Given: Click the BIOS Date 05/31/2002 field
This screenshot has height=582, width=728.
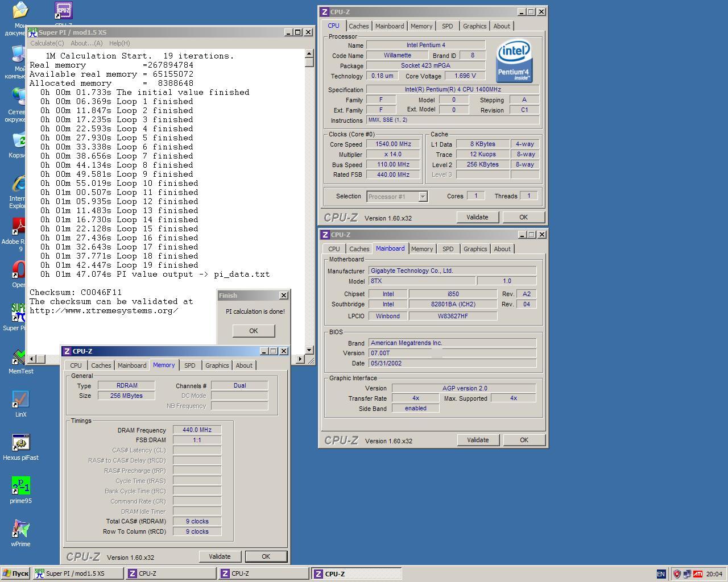Looking at the screenshot, I should [452, 363].
